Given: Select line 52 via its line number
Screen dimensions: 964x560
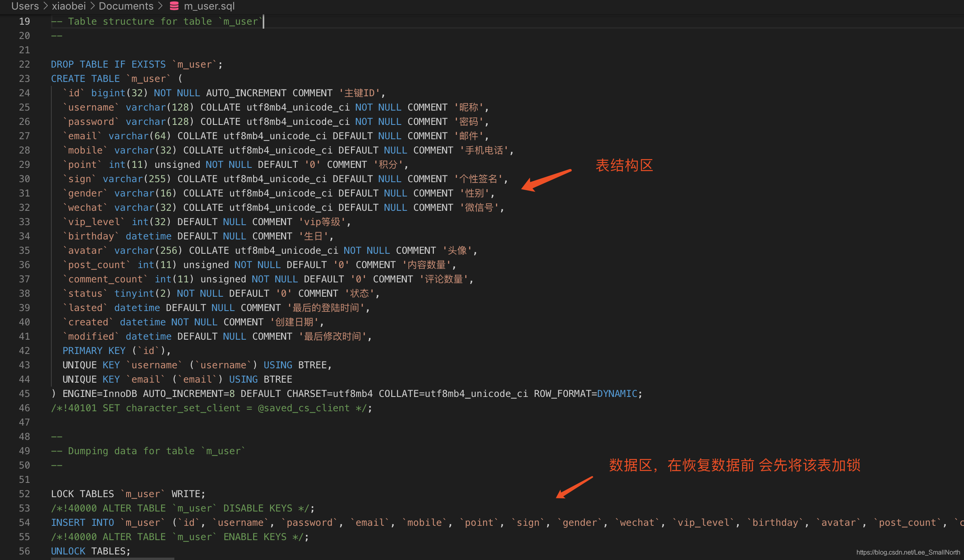Looking at the screenshot, I should click(x=24, y=494).
